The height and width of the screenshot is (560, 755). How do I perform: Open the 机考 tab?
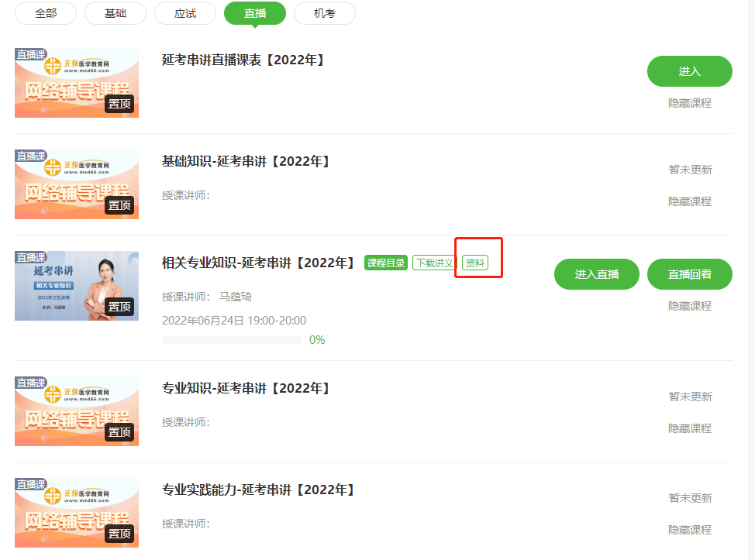pos(325,13)
